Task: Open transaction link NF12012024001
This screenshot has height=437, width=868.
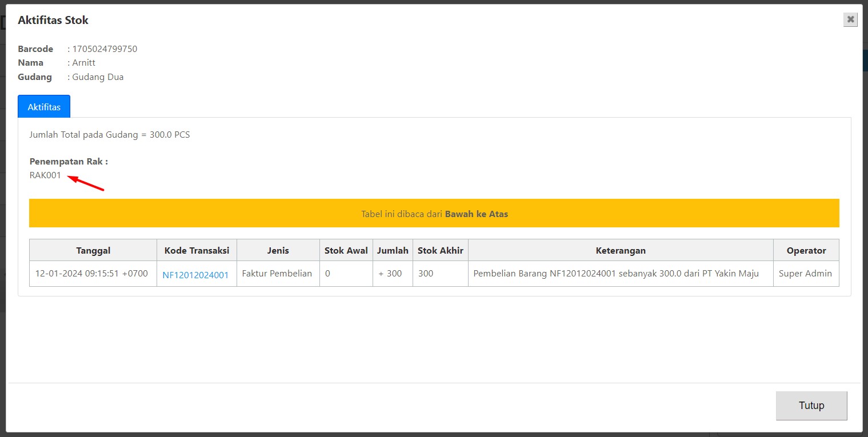Action: coord(195,275)
